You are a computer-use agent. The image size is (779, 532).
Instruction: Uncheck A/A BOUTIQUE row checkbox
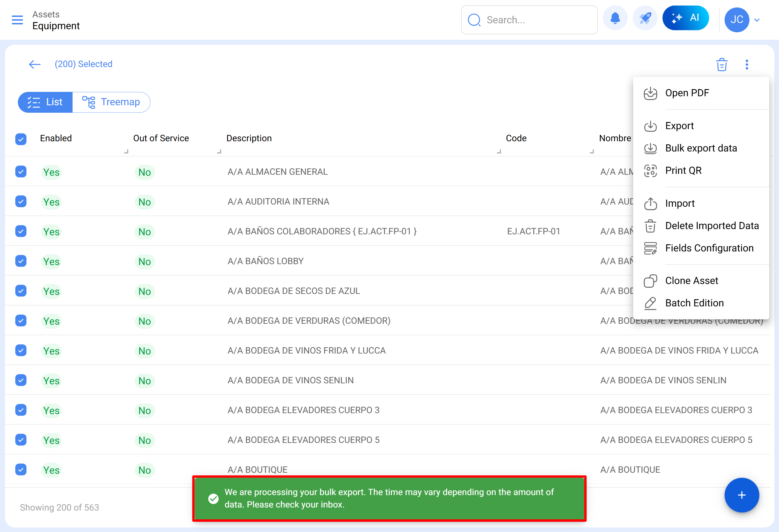21,469
